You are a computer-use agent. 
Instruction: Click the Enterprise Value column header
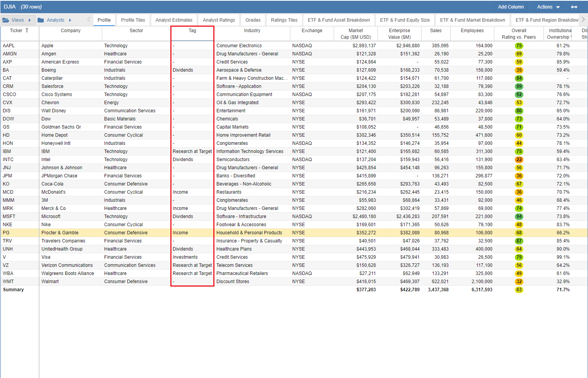399,34
